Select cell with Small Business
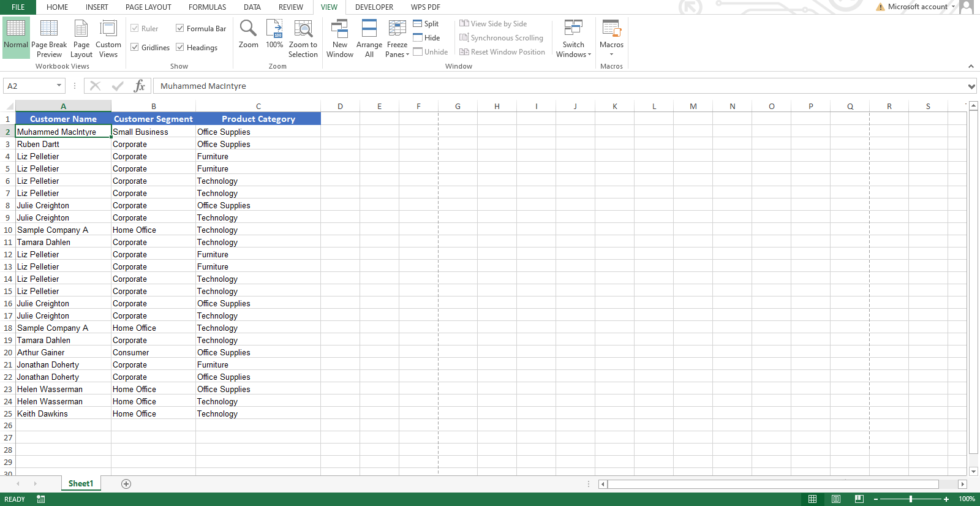980x506 pixels. click(153, 132)
